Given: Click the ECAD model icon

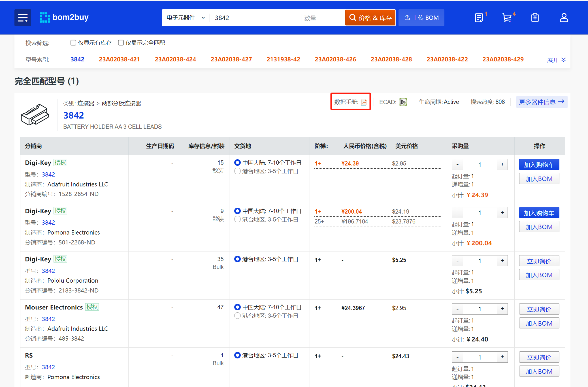Looking at the screenshot, I should [403, 102].
